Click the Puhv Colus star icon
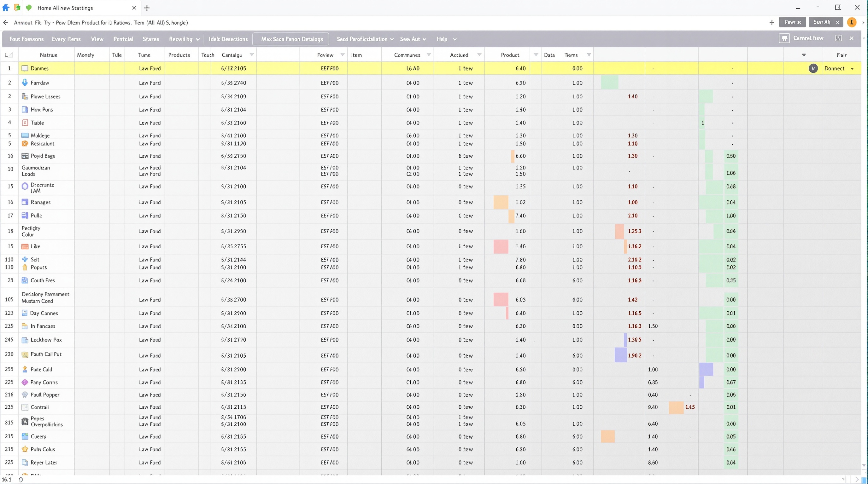 [25, 449]
